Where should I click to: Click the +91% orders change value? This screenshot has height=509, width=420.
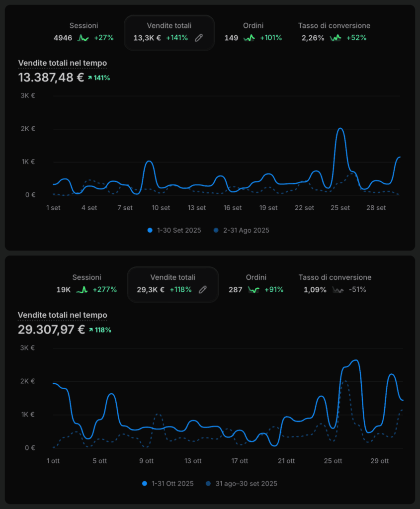274,290
